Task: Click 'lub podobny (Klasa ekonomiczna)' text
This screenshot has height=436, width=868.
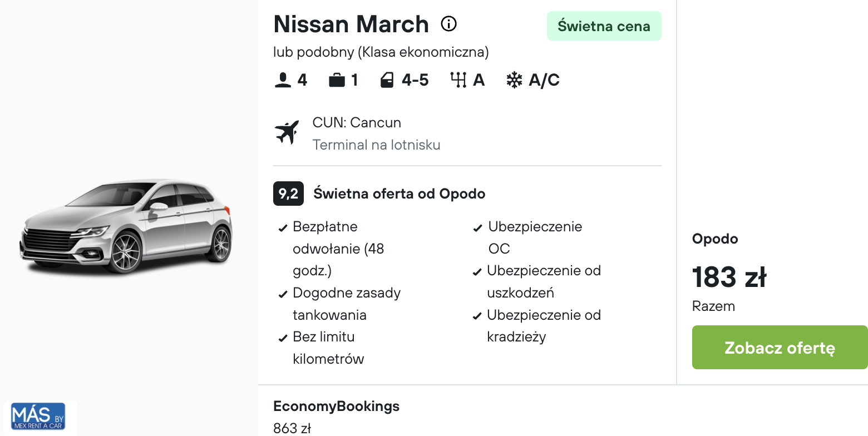Action: (381, 52)
